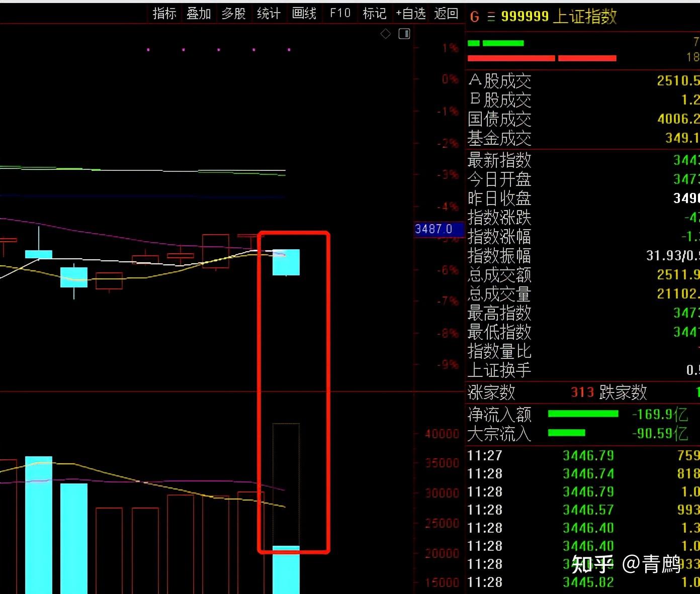This screenshot has width=700, height=594.
Task: Click the 3487.0 price axis label
Action: pos(434,229)
